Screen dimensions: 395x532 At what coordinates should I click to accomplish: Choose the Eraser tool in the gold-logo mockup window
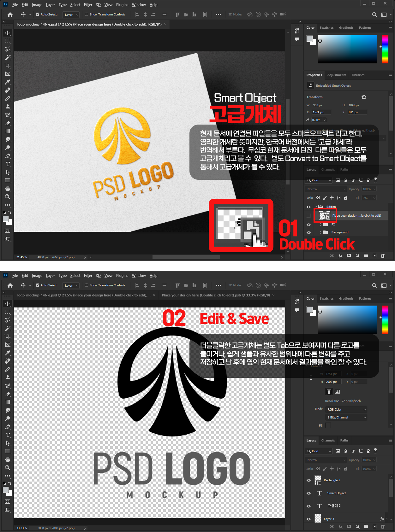8,123
